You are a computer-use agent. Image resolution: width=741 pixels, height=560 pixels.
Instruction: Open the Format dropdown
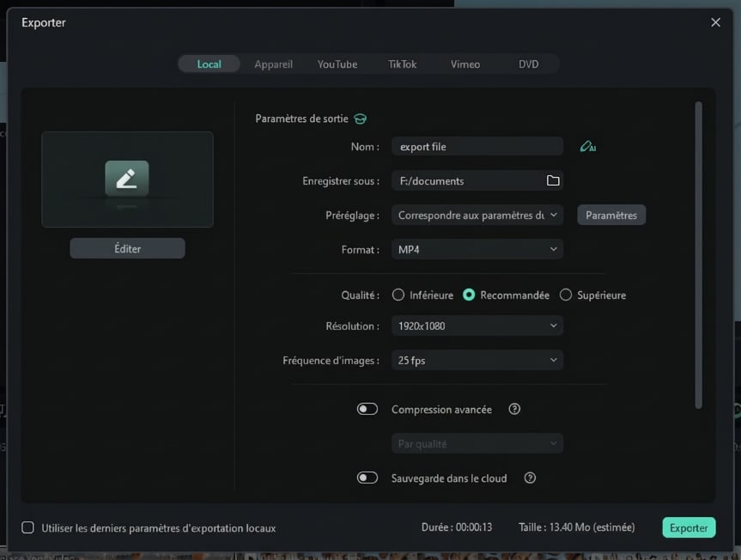tap(477, 248)
